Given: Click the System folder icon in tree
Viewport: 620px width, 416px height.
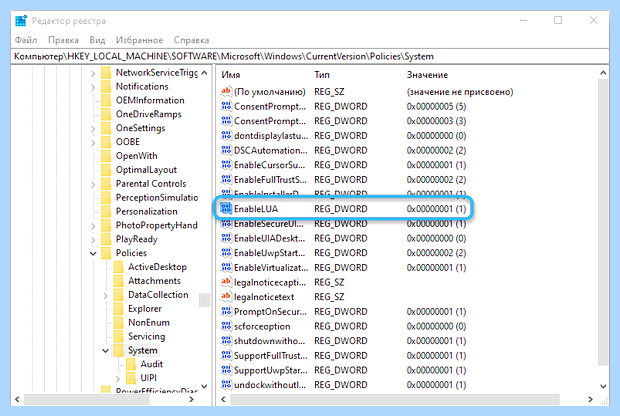Looking at the screenshot, I should click(x=118, y=350).
